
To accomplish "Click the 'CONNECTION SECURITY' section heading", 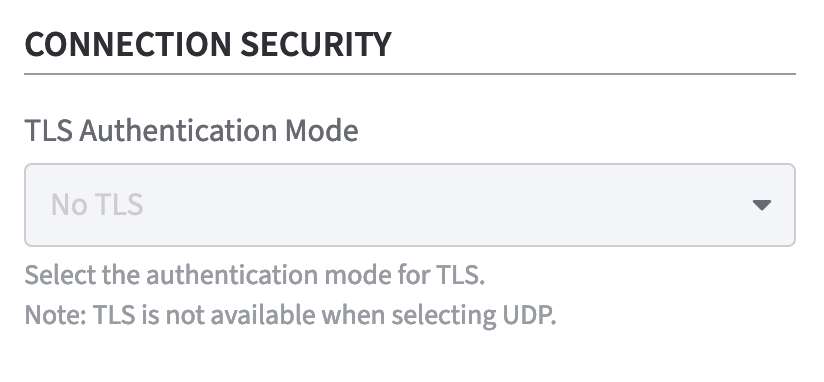I will point(208,44).
